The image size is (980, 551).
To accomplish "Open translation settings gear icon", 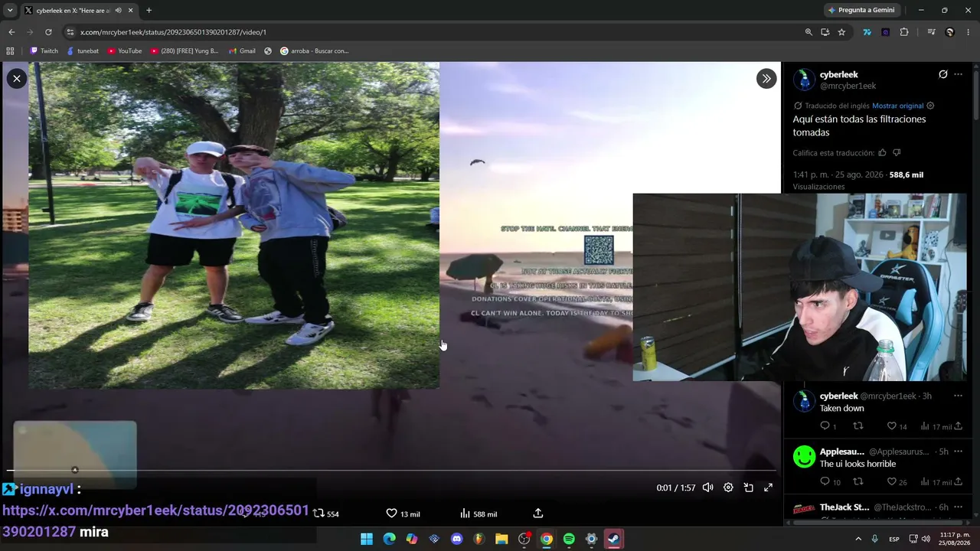I will tap(931, 106).
